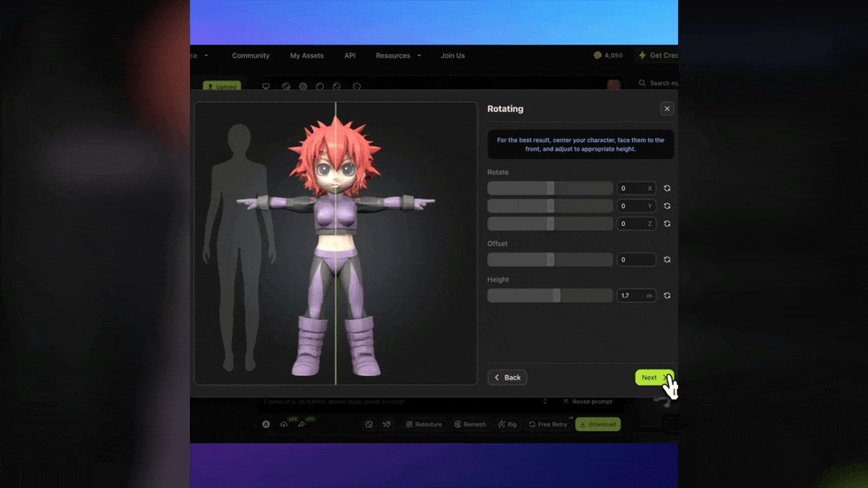This screenshot has height=488, width=868.
Task: Reset the Rotate Y value
Action: (x=667, y=206)
